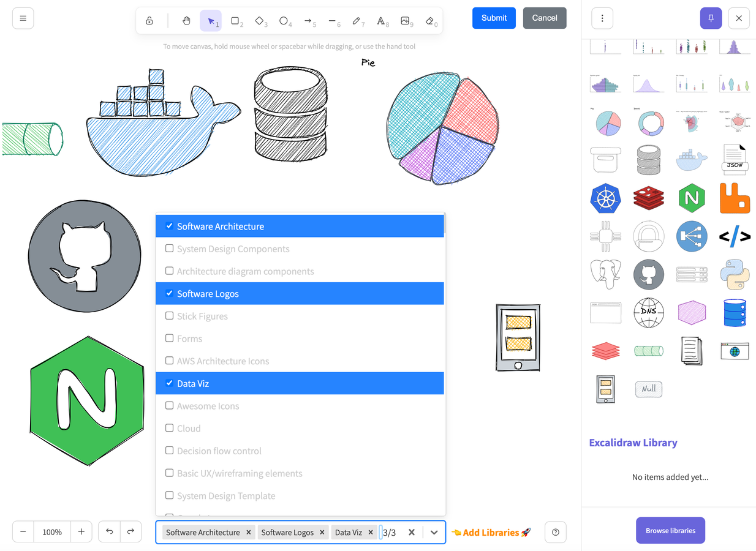
Task: Select the pie chart drawing on canvas
Action: (x=443, y=129)
